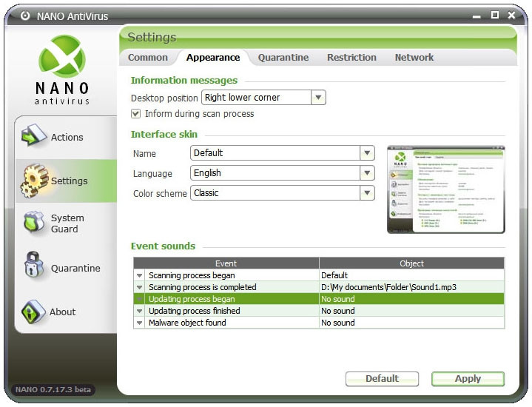Viewport: 532px width, 407px height.
Task: Click the Quarantine padlock icon
Action: [33, 264]
